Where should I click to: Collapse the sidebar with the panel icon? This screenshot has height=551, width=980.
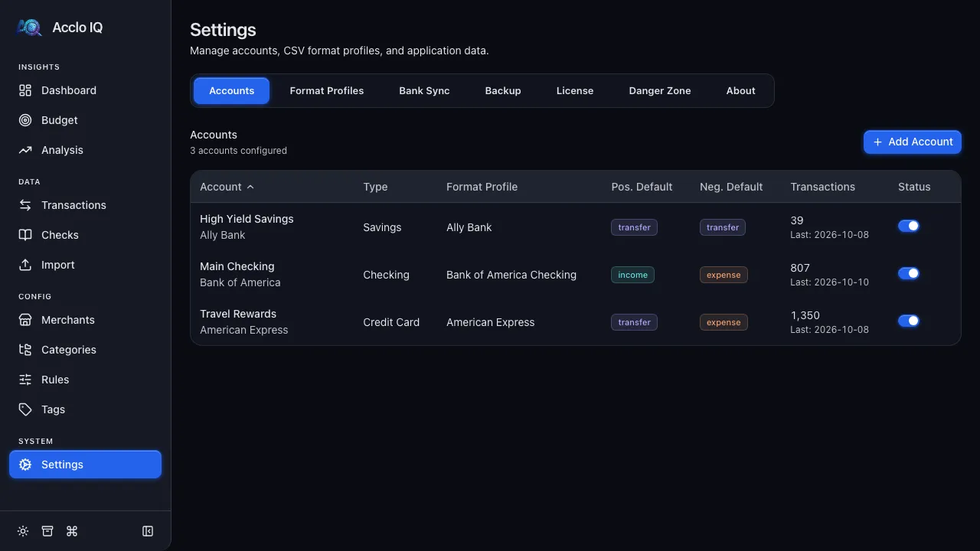(148, 531)
